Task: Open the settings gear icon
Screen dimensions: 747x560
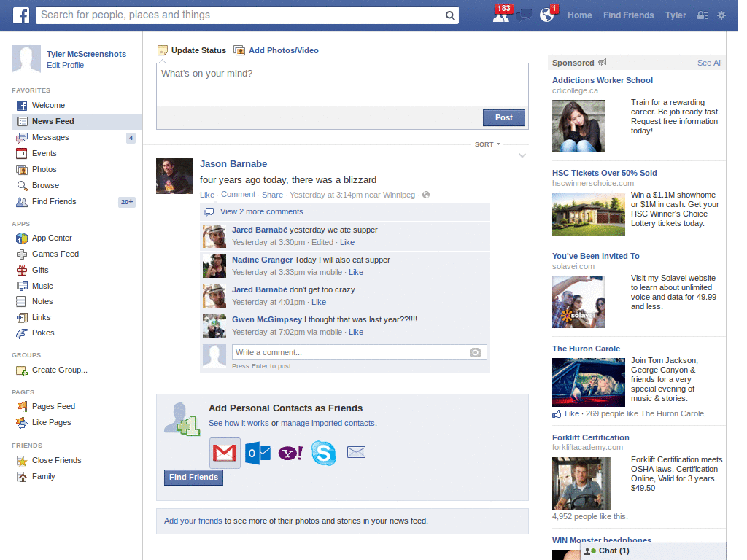Action: [721, 15]
